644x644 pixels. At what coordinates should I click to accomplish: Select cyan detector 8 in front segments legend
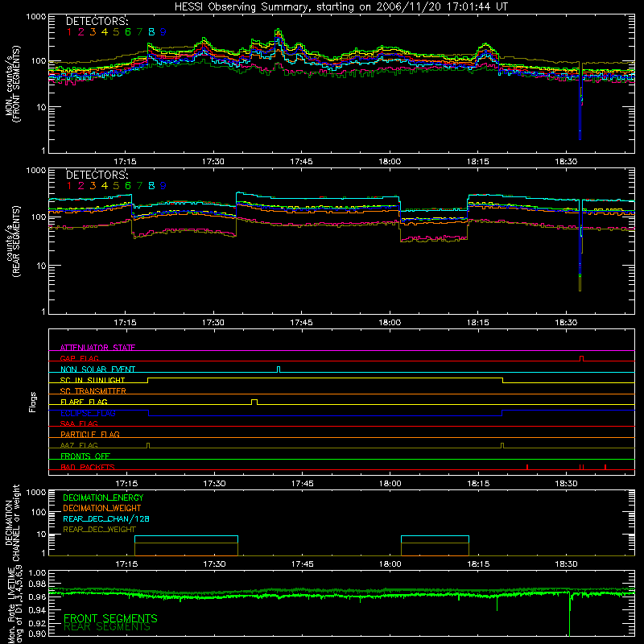click(x=151, y=32)
